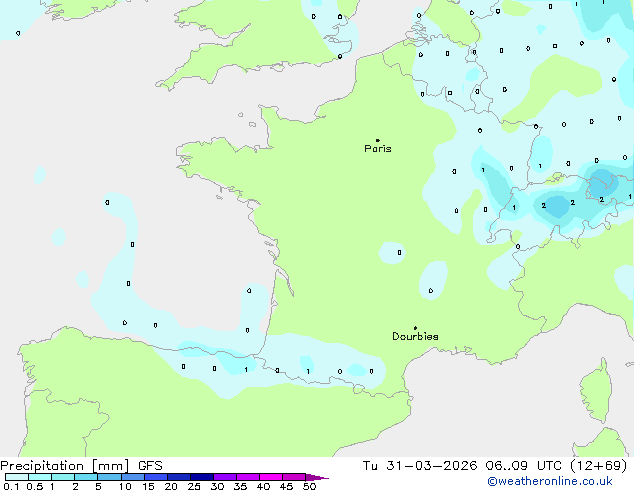Pick the legend swatch between 0.5 and 1

[x=40, y=477]
